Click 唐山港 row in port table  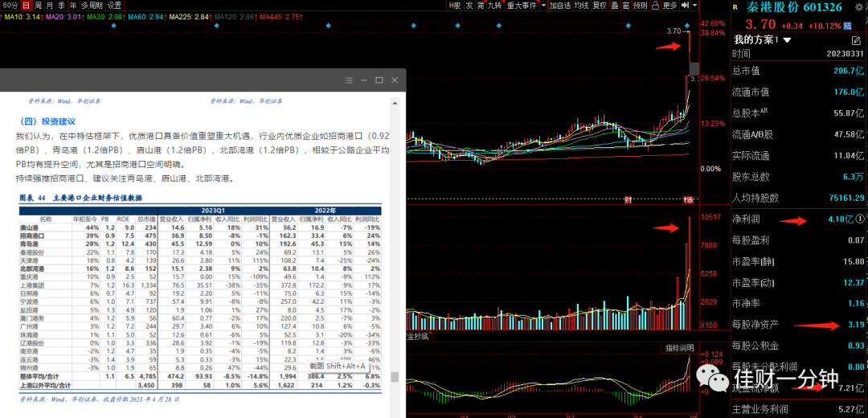(x=200, y=227)
